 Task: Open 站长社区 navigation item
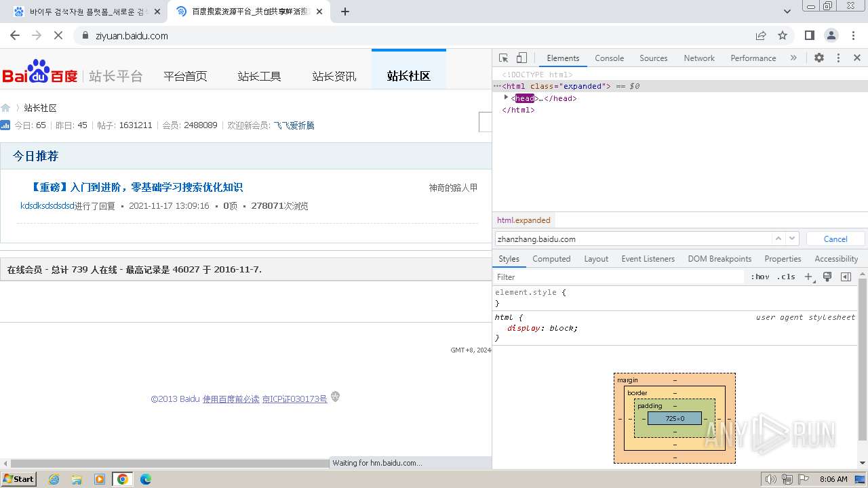point(408,76)
